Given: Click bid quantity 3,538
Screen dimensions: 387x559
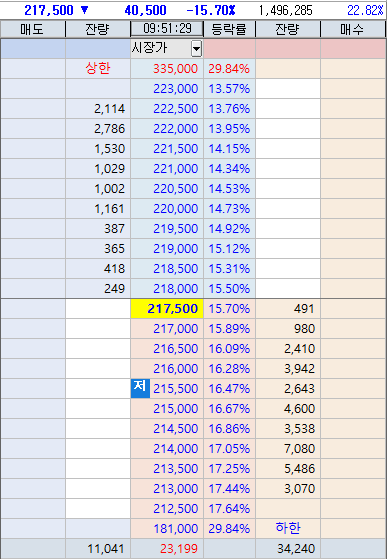Looking at the screenshot, I should 299,428.
